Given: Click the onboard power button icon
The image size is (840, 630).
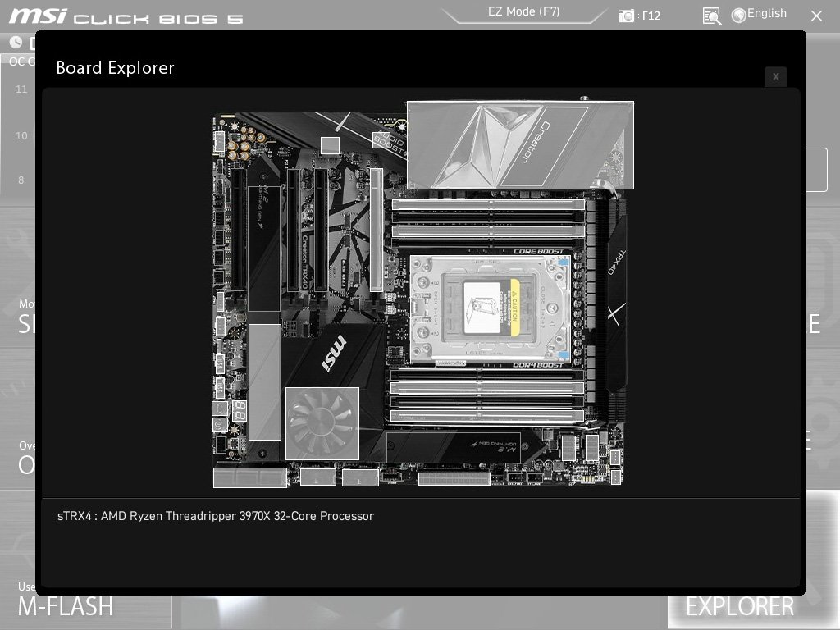Looking at the screenshot, I should tap(220, 426).
